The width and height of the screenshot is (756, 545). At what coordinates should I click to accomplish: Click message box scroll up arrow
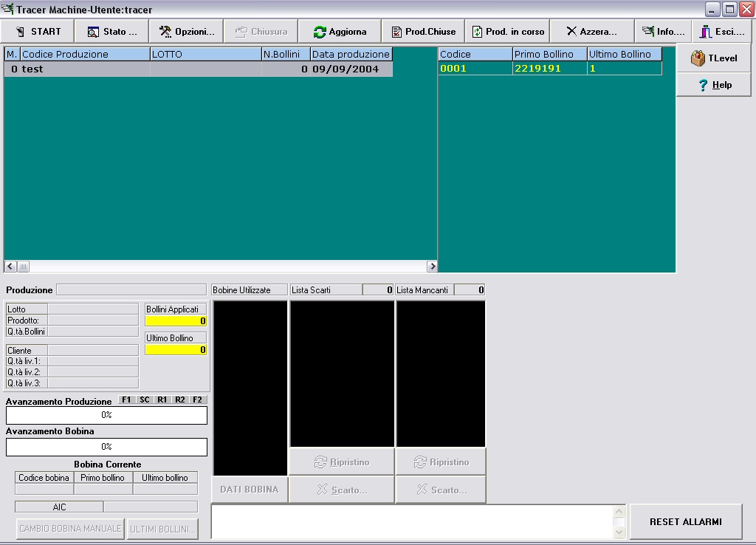pyautogui.click(x=619, y=511)
